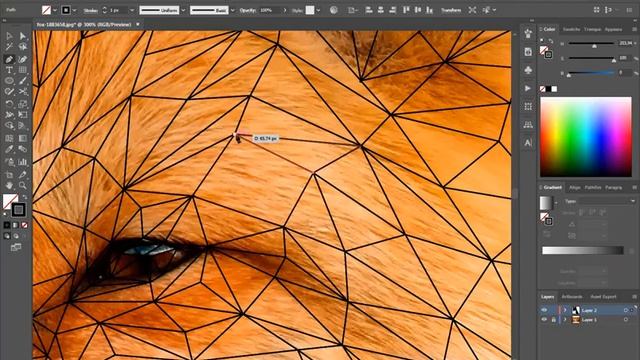
Task: Select the Gradient tool in toolbar
Action: click(23, 138)
